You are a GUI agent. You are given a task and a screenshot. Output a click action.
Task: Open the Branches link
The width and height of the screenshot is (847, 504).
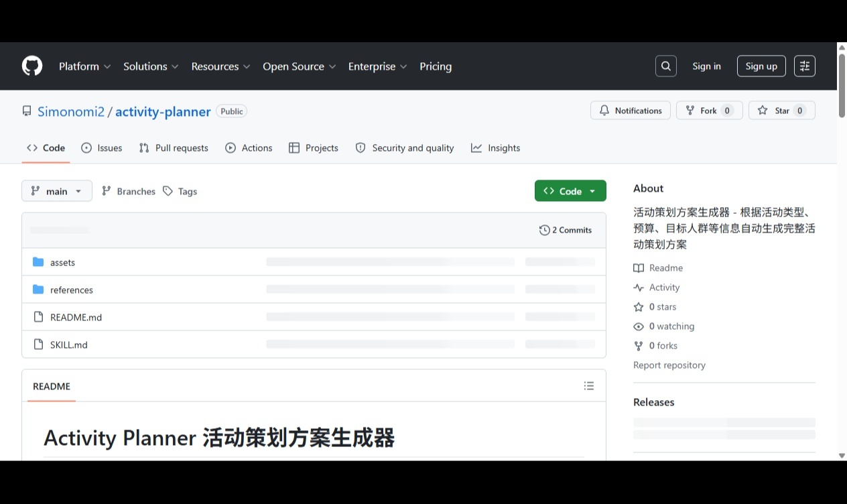point(129,191)
